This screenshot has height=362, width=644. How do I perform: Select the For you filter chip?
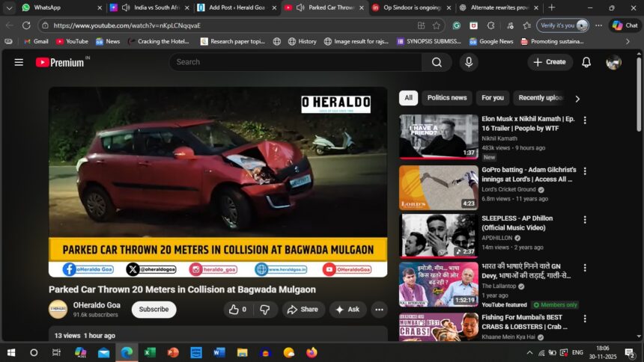point(493,98)
